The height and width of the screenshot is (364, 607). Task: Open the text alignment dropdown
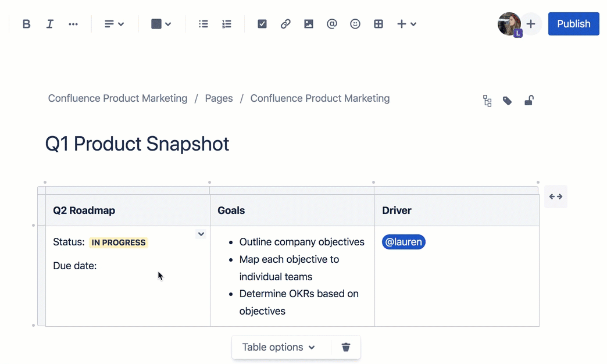coord(114,24)
